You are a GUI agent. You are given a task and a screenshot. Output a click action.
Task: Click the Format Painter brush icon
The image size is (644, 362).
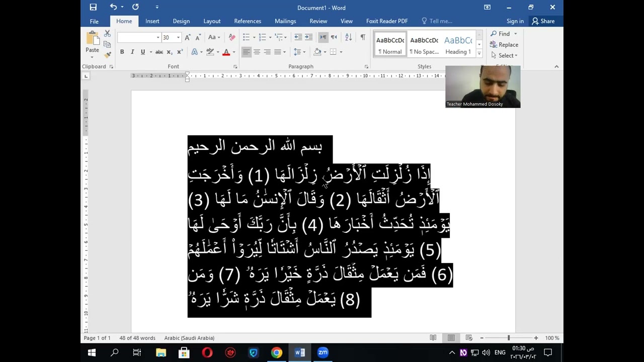[x=107, y=55]
